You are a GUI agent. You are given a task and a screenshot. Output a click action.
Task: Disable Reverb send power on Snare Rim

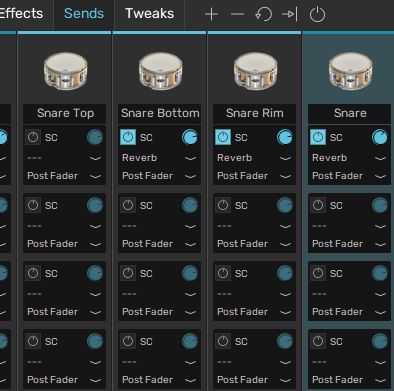pos(223,137)
